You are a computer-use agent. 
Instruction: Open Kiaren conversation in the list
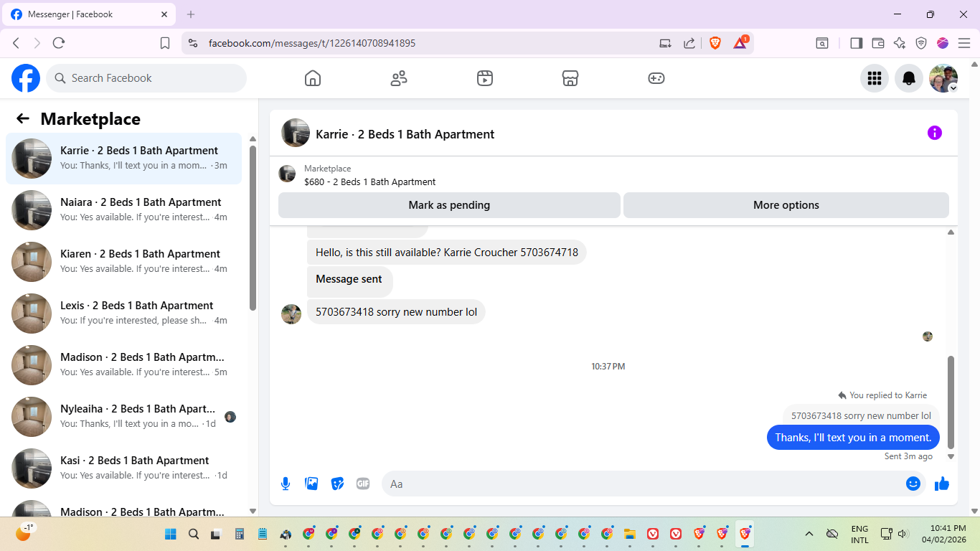[123, 262]
